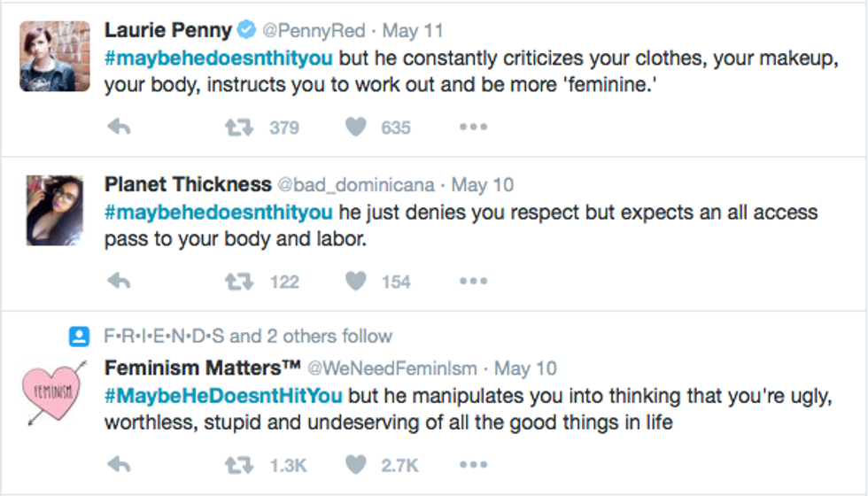Screen dimensions: 868x496
Task: Reply to Feminism Matters tweet
Action: coord(119,464)
